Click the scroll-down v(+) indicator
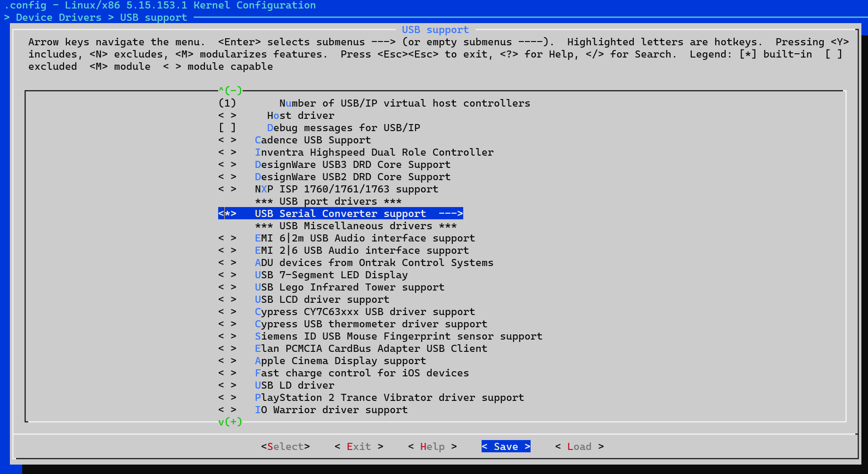 click(x=230, y=422)
